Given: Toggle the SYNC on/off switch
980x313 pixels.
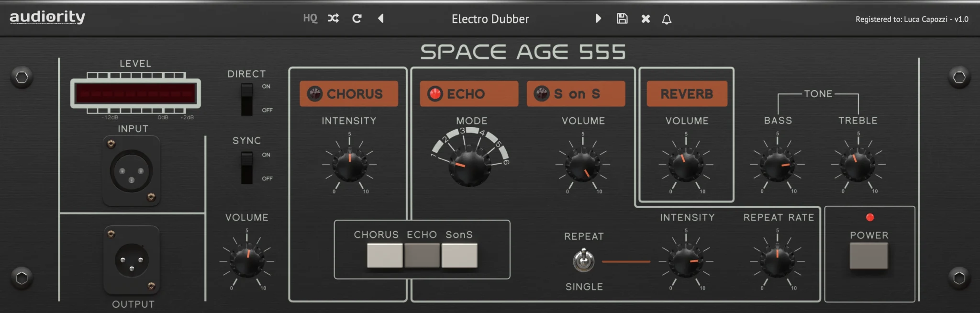Looking at the screenshot, I should point(247,168).
